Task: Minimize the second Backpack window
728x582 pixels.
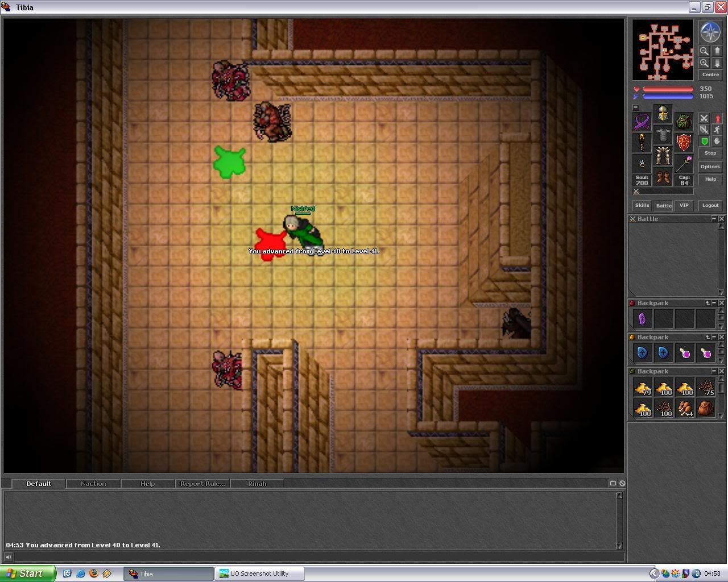Action: tap(714, 337)
